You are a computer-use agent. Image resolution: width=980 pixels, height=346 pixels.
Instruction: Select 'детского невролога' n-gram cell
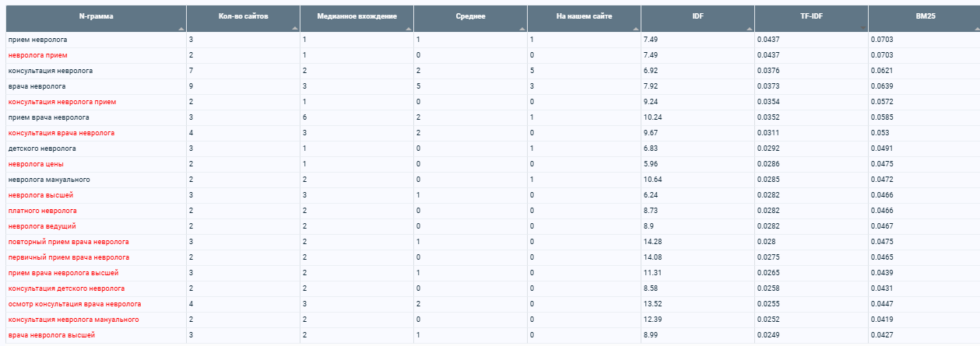42,149
